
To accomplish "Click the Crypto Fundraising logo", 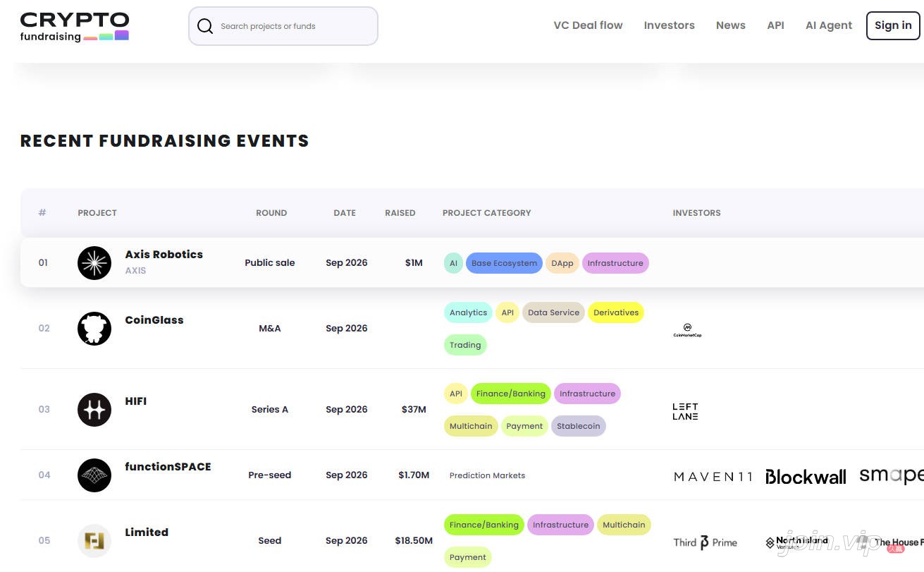I will click(x=75, y=27).
